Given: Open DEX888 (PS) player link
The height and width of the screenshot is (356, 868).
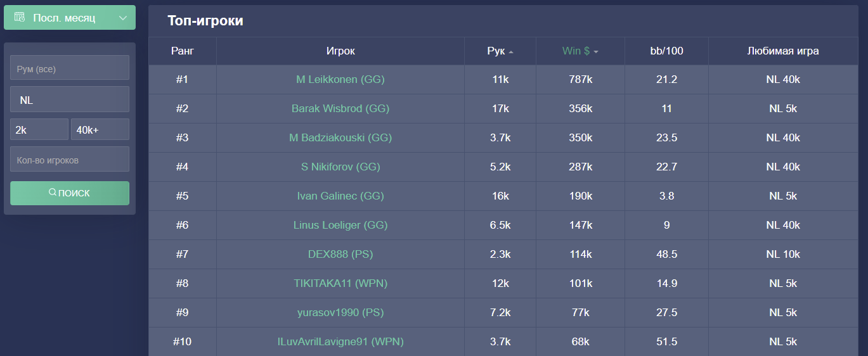Looking at the screenshot, I should coord(340,255).
